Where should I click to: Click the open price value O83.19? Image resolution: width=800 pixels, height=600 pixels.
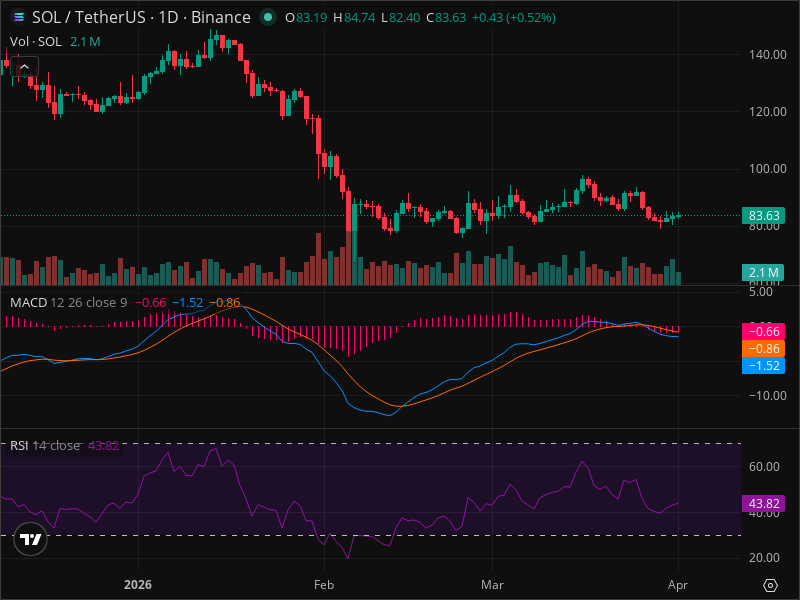[306, 18]
